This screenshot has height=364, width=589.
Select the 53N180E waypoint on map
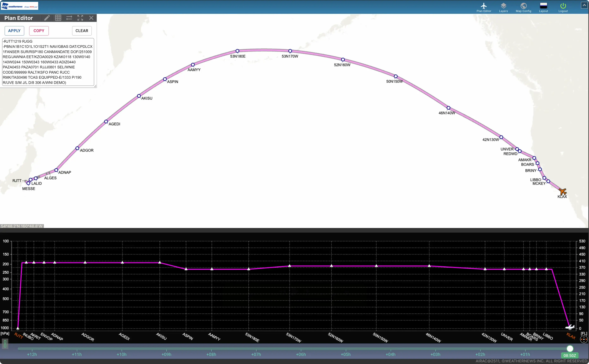pos(237,51)
